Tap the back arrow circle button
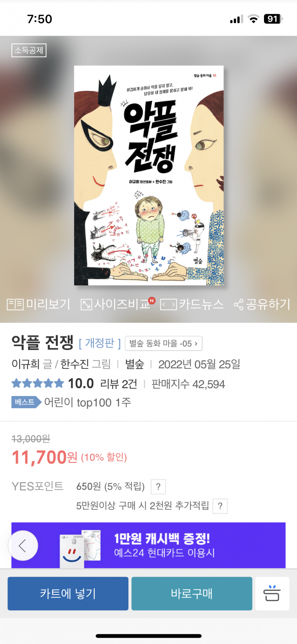This screenshot has height=644, width=297. (23, 545)
